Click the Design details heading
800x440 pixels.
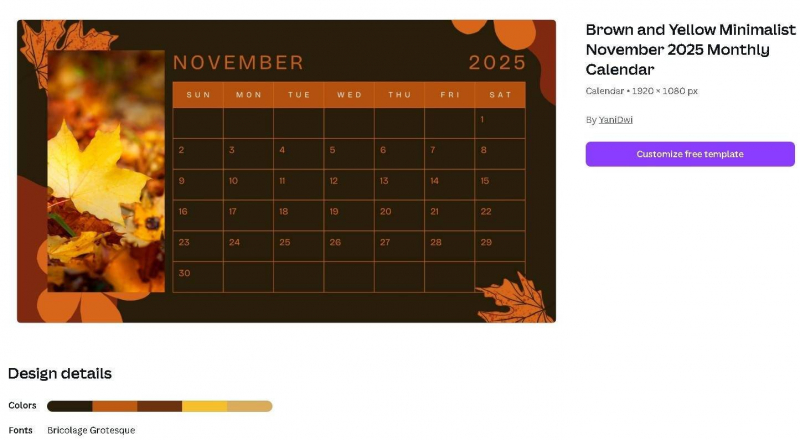pyautogui.click(x=60, y=374)
